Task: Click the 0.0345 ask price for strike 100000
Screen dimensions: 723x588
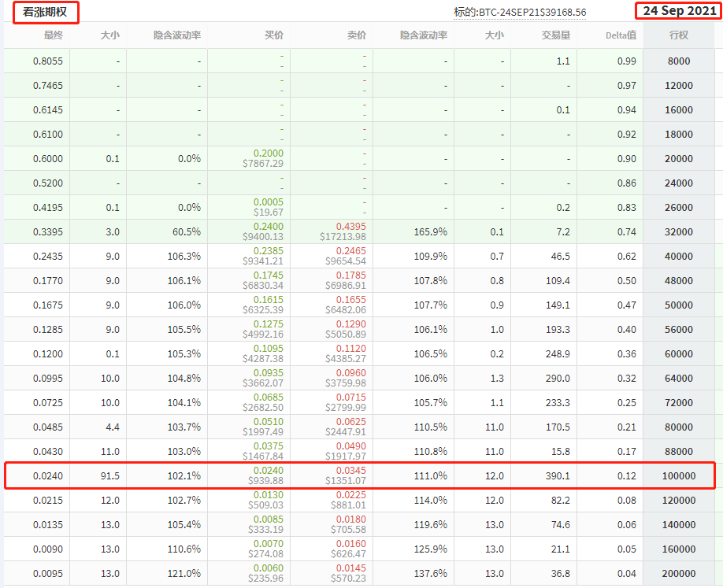Action: [351, 470]
